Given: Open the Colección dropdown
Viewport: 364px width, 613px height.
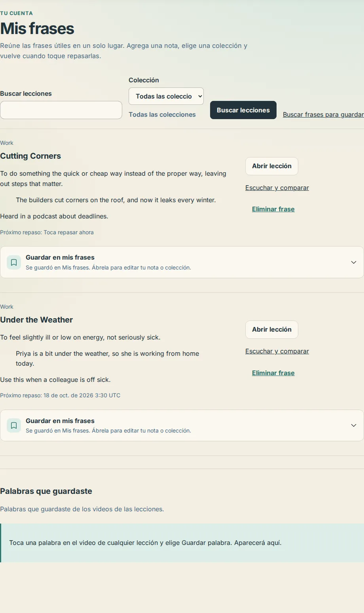Looking at the screenshot, I should (166, 96).
